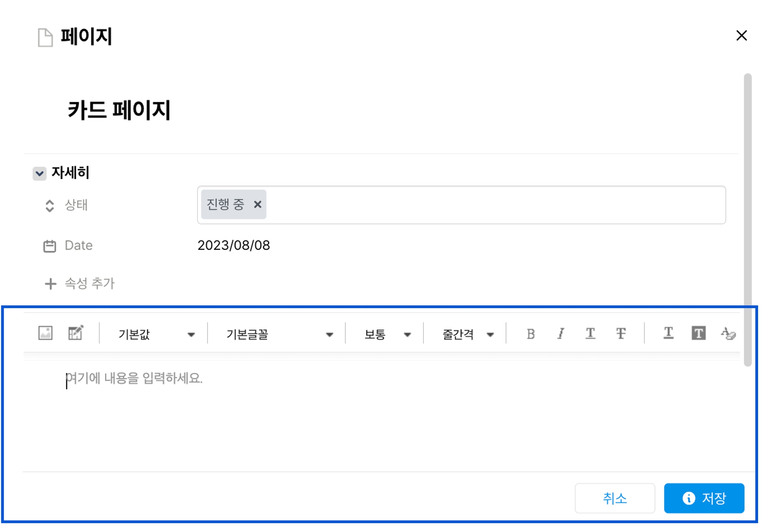This screenshot has height=532, width=778.
Task: Open the 기본글꼴 font dropdown
Action: [279, 335]
